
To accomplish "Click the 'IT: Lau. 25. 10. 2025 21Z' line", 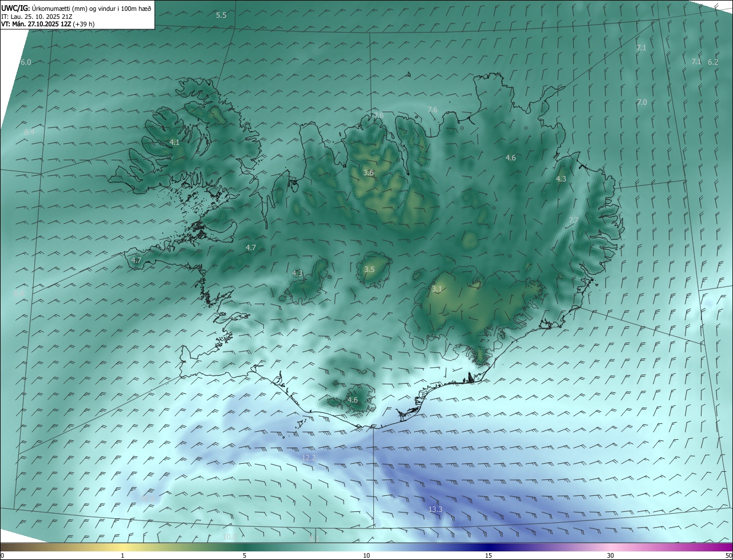I will coord(37,16).
